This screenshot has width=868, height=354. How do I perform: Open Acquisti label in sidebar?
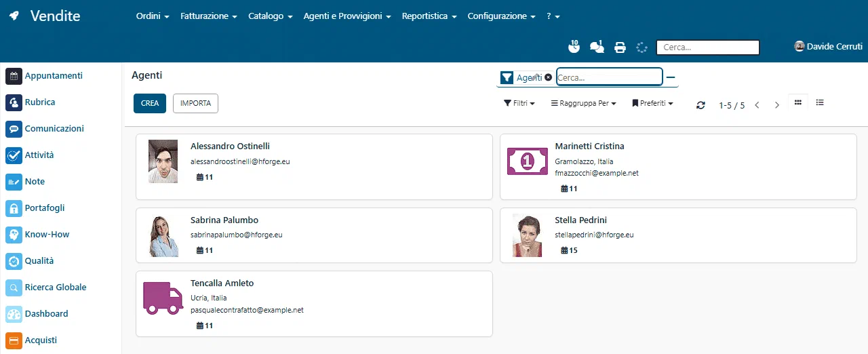tap(41, 340)
